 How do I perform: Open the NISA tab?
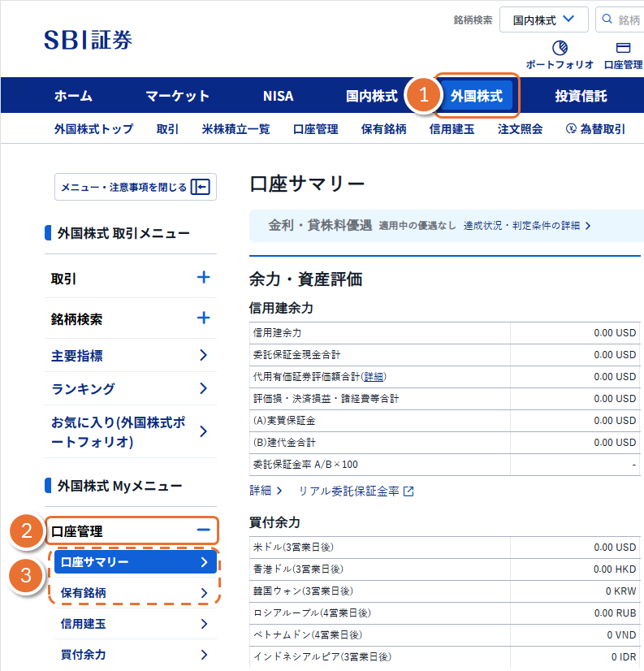[278, 96]
